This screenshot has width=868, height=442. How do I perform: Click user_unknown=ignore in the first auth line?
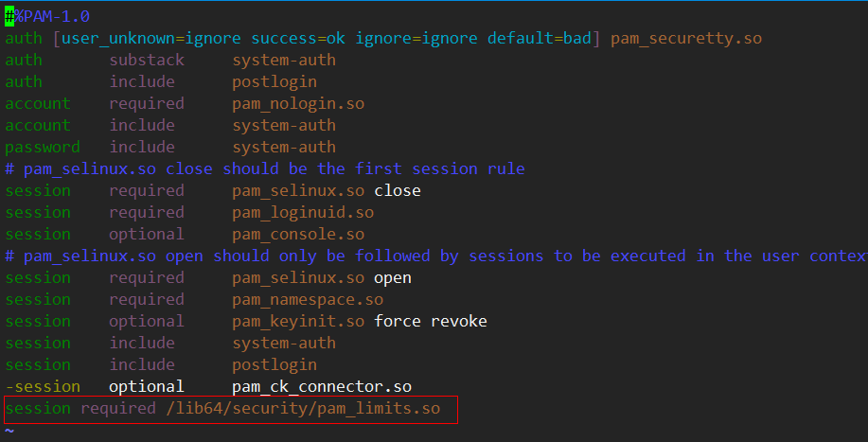point(151,39)
